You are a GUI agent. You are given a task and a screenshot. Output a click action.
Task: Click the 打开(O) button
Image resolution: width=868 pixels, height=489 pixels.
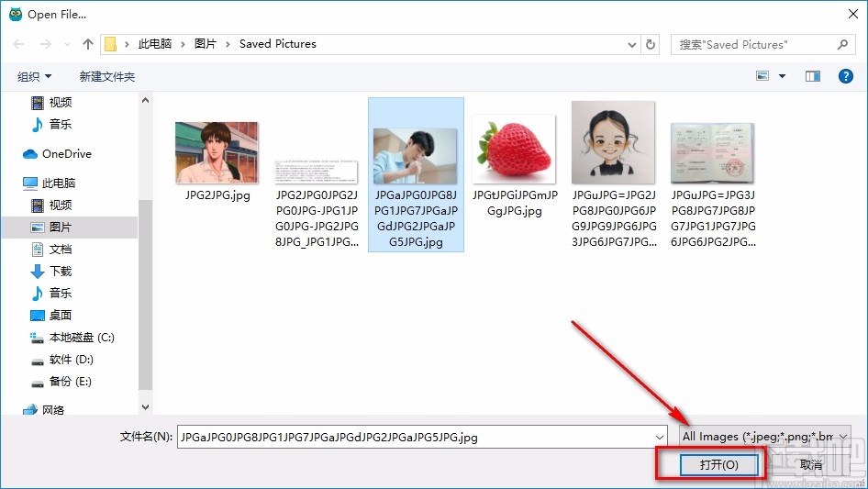718,464
